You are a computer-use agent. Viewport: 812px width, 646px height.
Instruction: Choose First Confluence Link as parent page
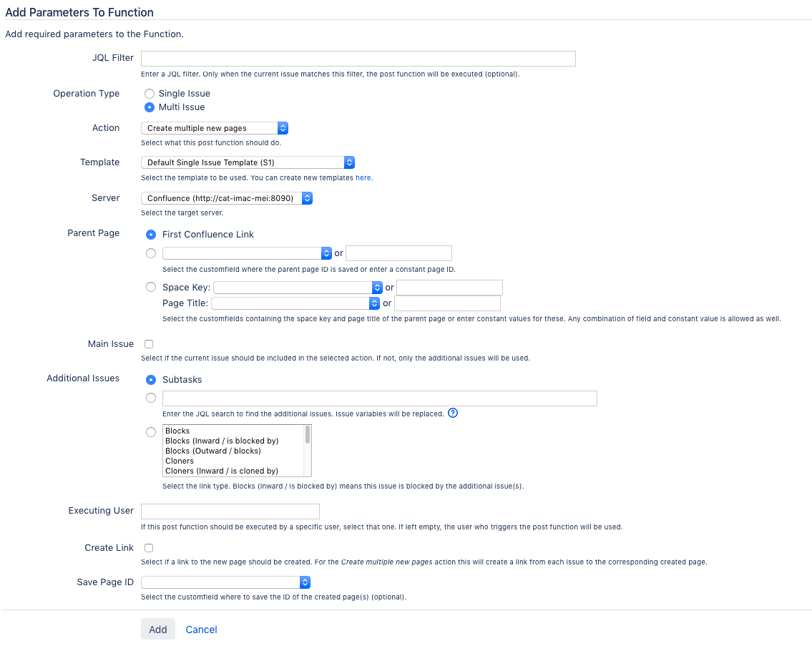pos(151,235)
